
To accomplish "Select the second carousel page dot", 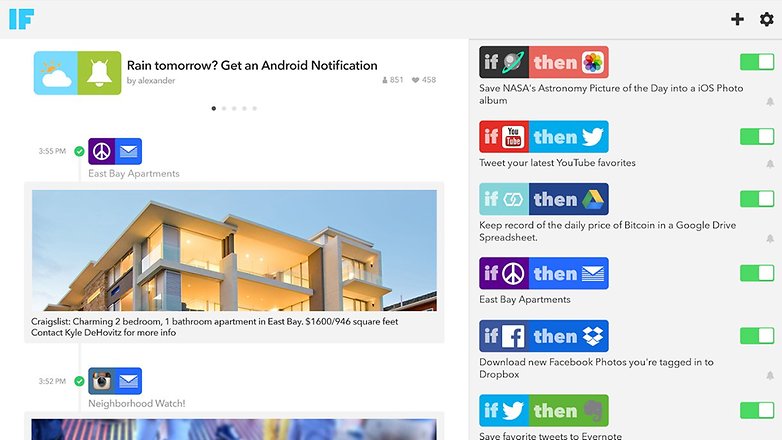I will 224,108.
